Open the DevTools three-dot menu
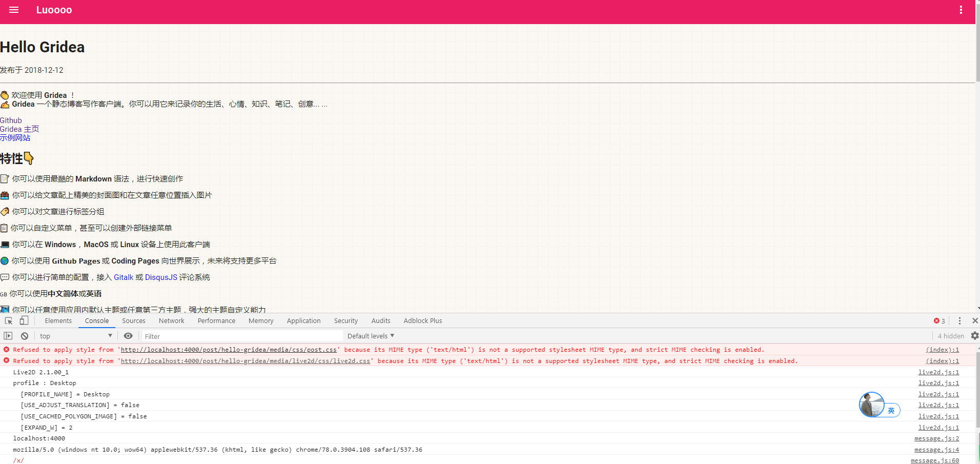 (x=959, y=320)
